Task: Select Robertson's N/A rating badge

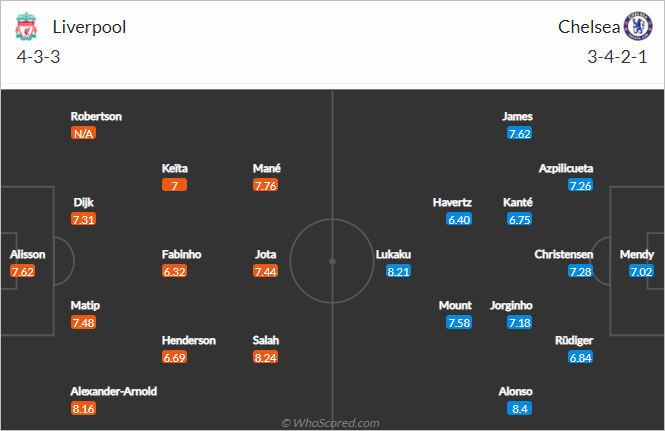Action: (83, 134)
